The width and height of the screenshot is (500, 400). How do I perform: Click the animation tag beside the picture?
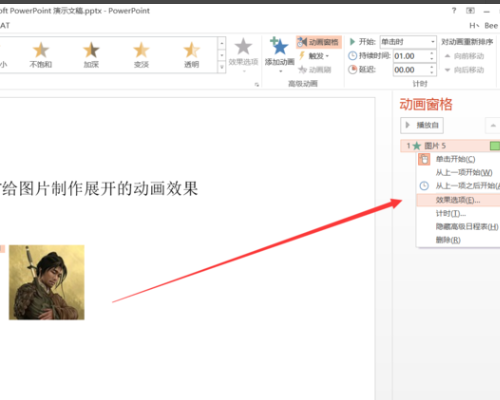point(2,249)
